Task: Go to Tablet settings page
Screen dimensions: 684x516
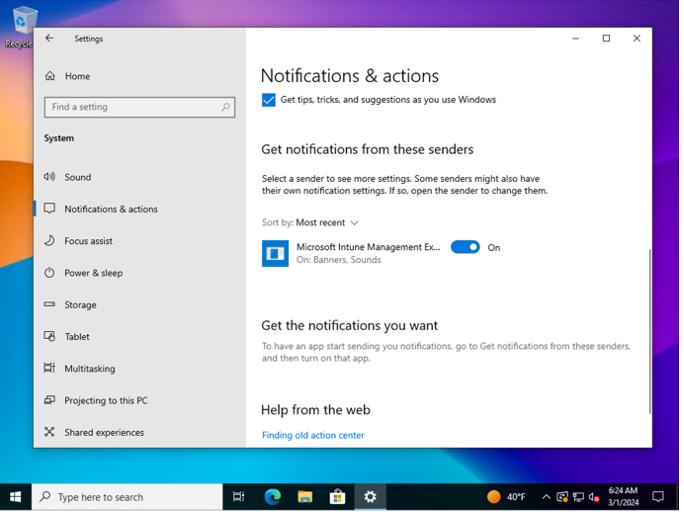Action: coord(77,337)
